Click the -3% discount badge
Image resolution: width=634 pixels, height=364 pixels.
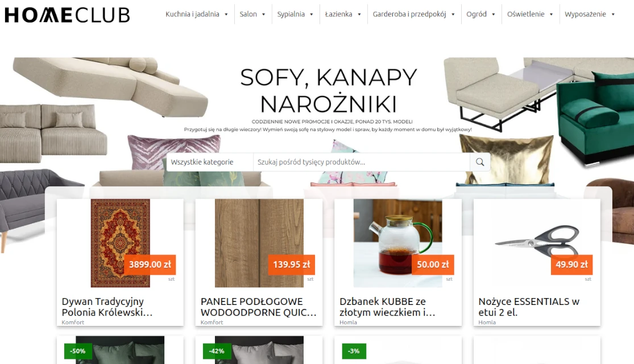pyautogui.click(x=354, y=351)
